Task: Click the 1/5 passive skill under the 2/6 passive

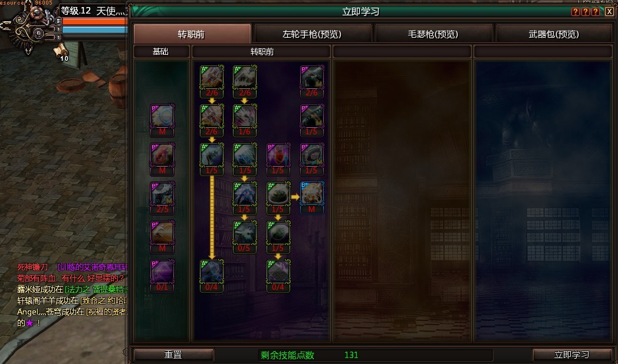Action: pos(312,117)
